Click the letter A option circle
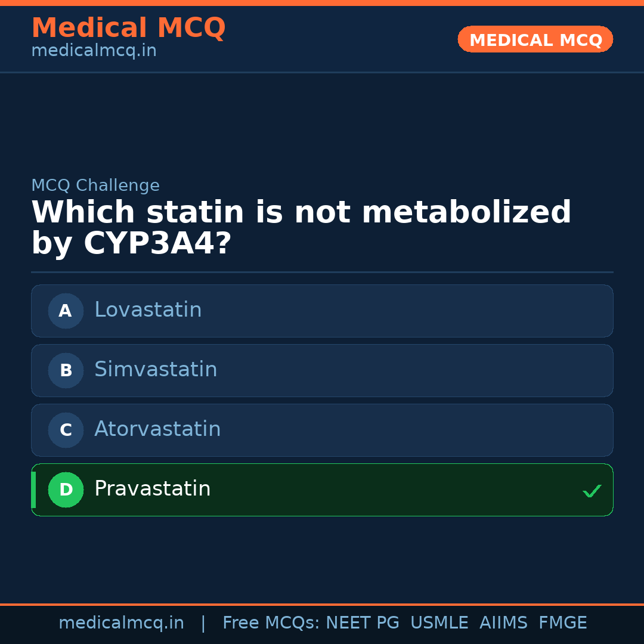Screen dimensions: 644x644 66,311
